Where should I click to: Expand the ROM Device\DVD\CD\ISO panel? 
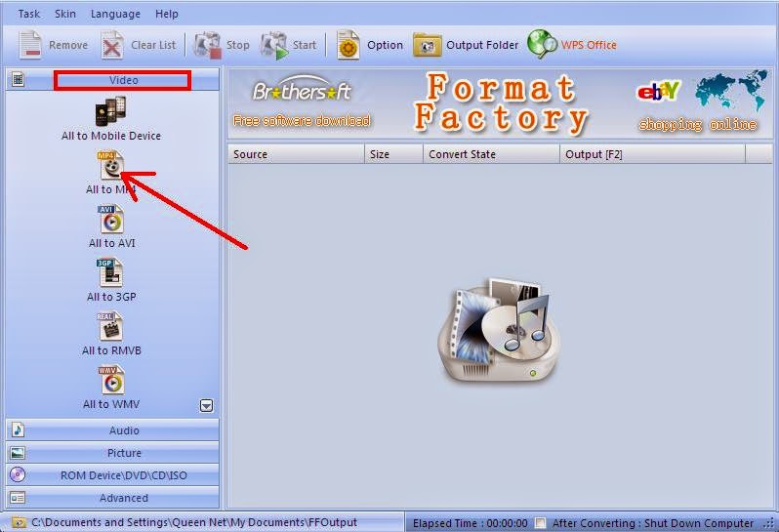[112, 474]
